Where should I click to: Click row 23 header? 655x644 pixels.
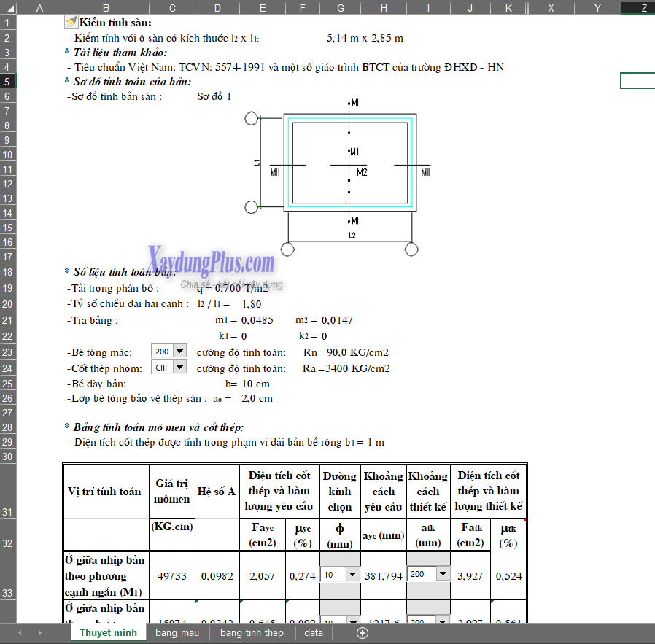click(x=7, y=352)
